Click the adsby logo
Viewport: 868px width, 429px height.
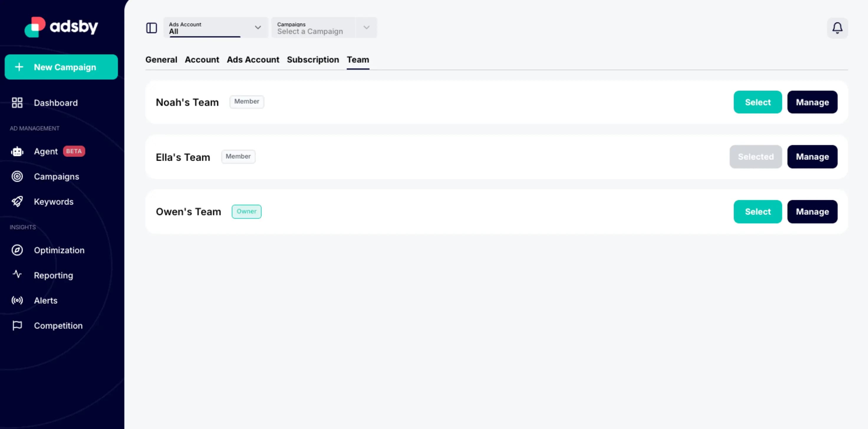point(61,27)
